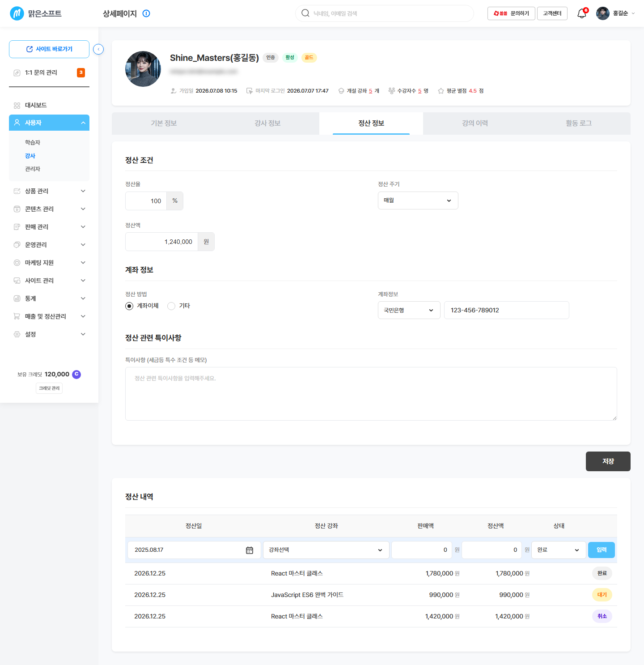Click the 정산 관련 특이사항 memo textarea
The height and width of the screenshot is (665, 644).
tap(371, 394)
